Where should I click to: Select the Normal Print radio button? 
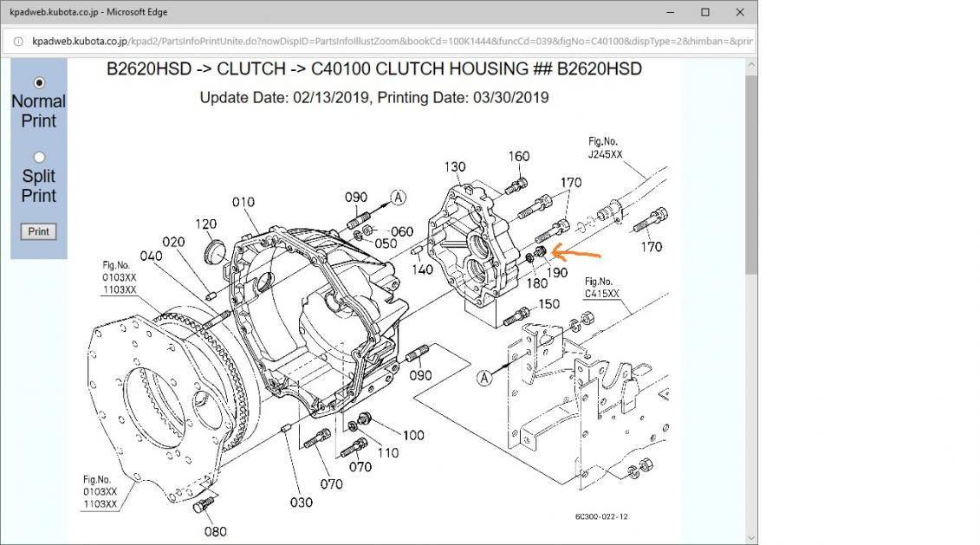pyautogui.click(x=39, y=83)
